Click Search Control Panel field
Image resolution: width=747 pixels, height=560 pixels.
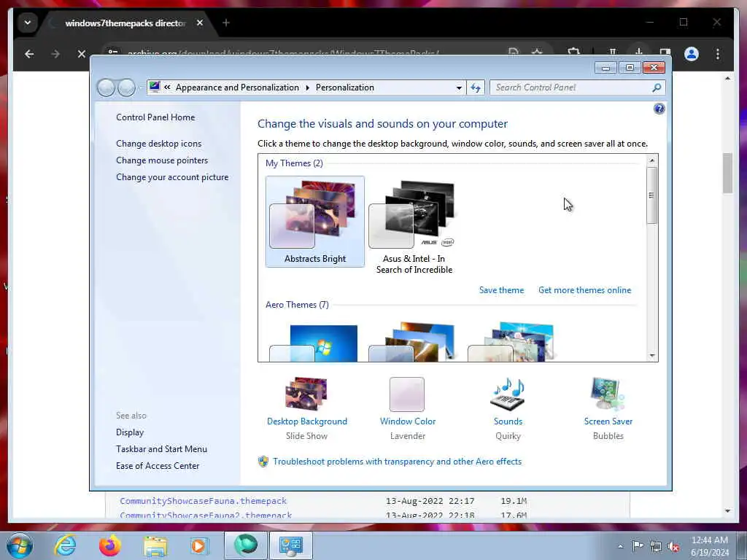pos(572,87)
